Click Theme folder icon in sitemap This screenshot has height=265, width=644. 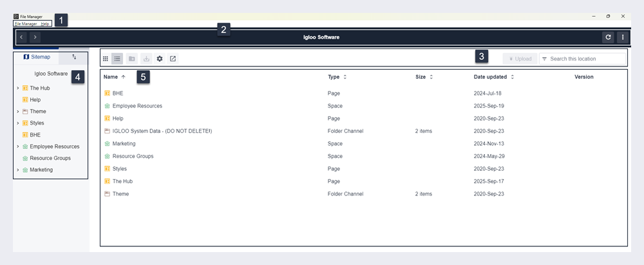tap(25, 112)
